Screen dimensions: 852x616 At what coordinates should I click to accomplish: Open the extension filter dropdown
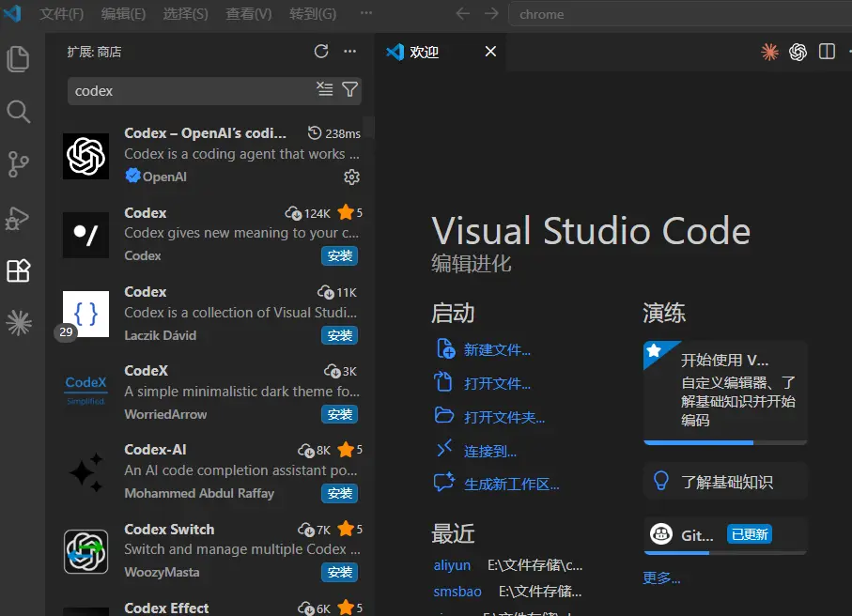pyautogui.click(x=350, y=89)
